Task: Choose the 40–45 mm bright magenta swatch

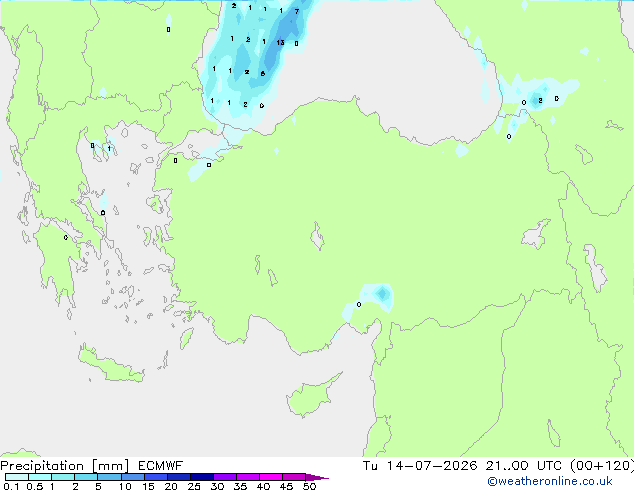Action: point(271,477)
